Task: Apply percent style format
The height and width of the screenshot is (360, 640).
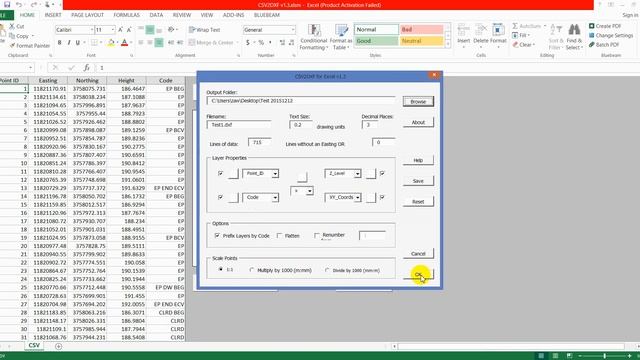Action: tap(261, 42)
